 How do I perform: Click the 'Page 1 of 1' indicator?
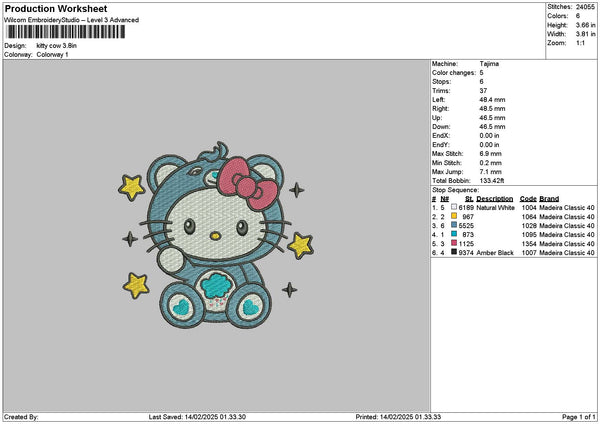pyautogui.click(x=579, y=417)
